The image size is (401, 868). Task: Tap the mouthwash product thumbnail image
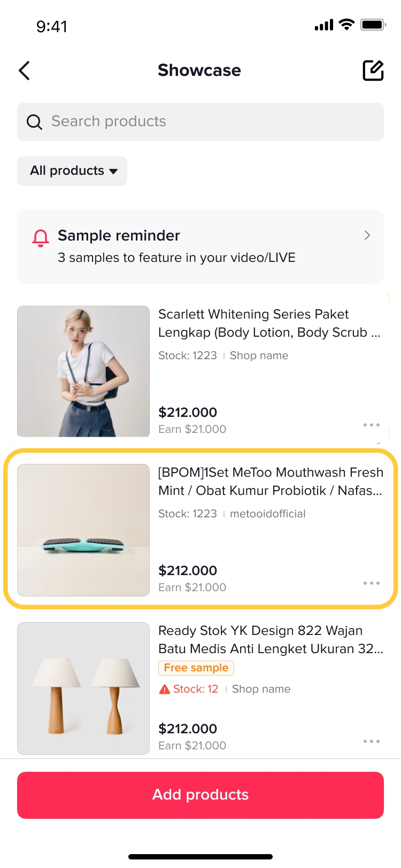83,530
